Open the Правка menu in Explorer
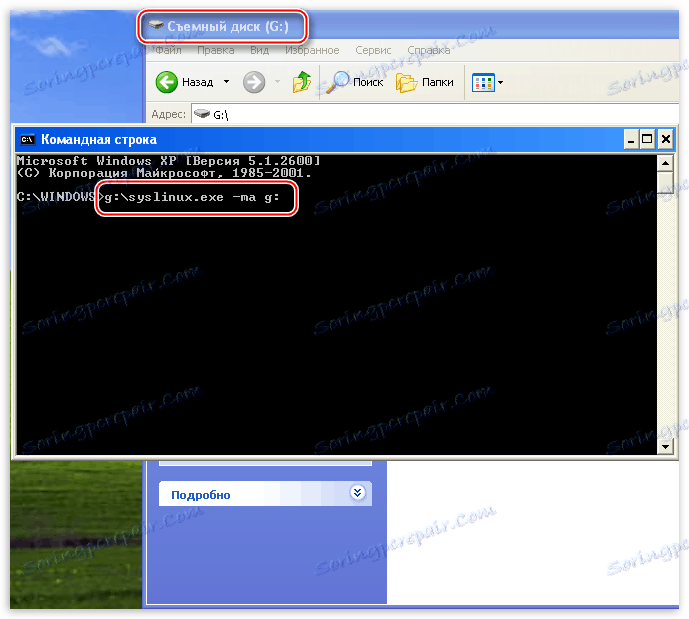 [215, 51]
